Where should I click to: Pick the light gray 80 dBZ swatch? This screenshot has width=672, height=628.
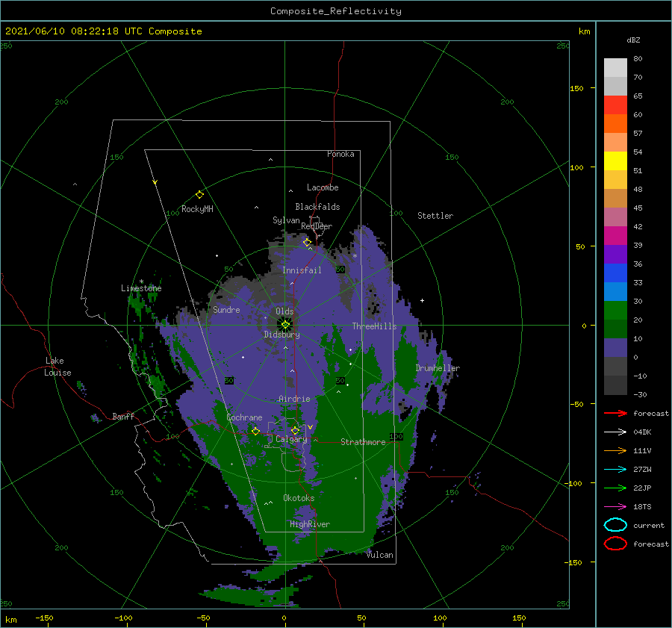click(x=615, y=67)
